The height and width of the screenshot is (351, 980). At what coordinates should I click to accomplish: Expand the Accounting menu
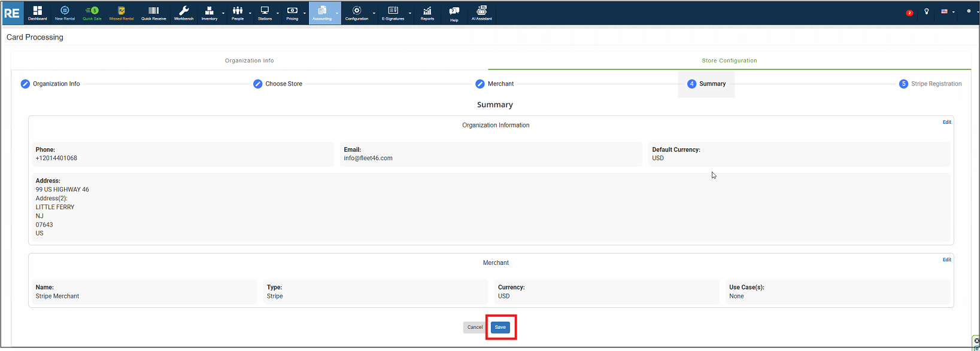click(323, 13)
